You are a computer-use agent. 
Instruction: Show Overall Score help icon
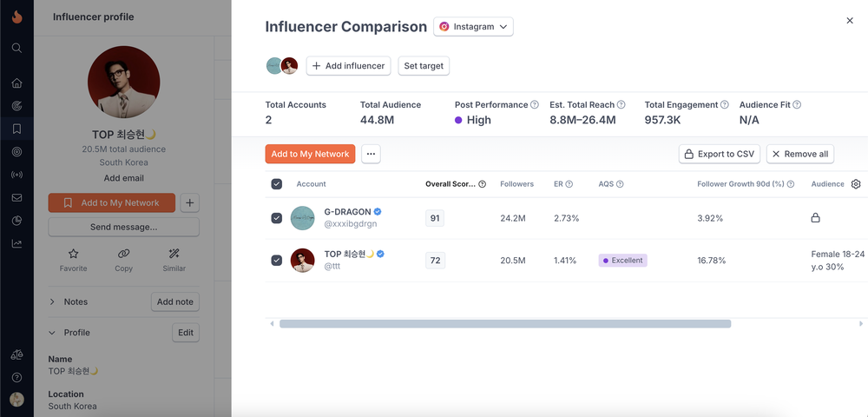pos(482,184)
